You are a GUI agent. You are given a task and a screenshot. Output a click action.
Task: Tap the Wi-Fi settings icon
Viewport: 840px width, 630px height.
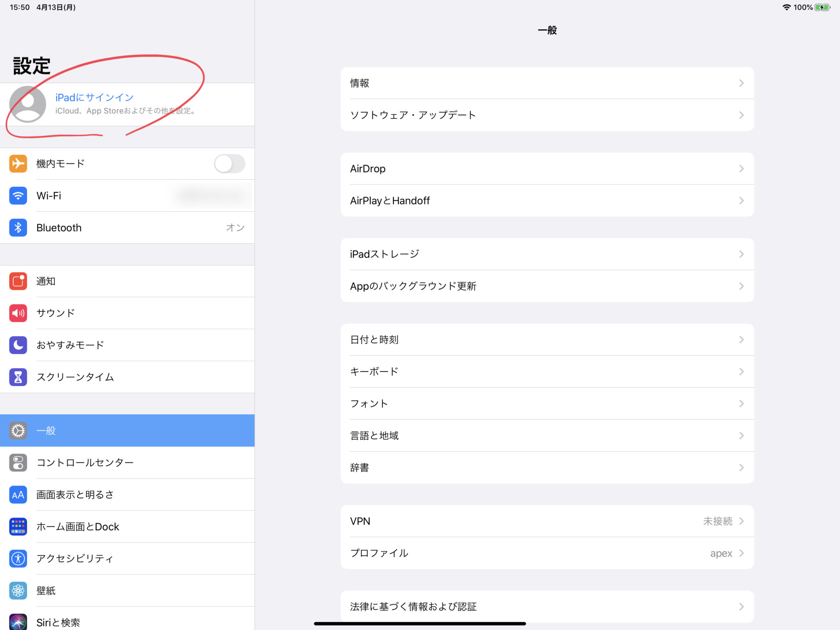coord(18,195)
